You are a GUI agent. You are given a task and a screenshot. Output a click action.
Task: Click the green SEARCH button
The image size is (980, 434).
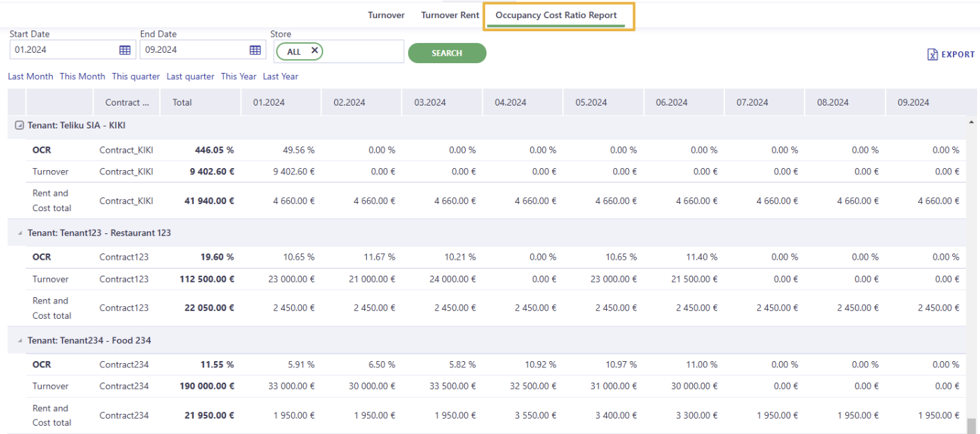(x=447, y=53)
